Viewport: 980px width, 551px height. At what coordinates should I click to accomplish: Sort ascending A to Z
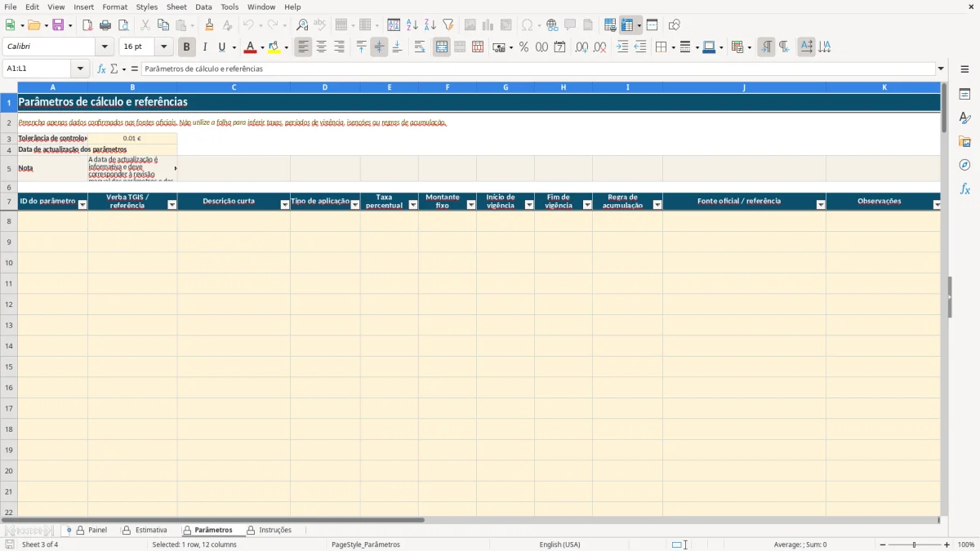[x=412, y=25]
